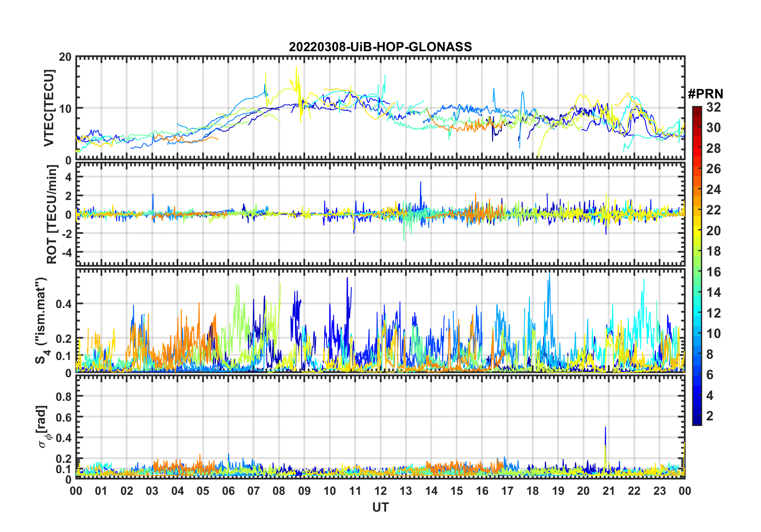Screen dimensions: 761x532
Task: Click the orange colorbar segment beside 24
Action: click(x=697, y=189)
